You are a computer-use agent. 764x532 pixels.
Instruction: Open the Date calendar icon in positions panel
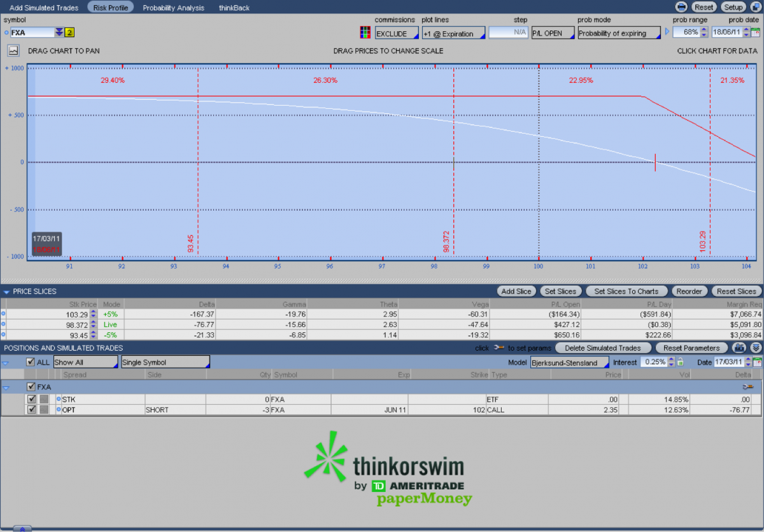tap(757, 362)
